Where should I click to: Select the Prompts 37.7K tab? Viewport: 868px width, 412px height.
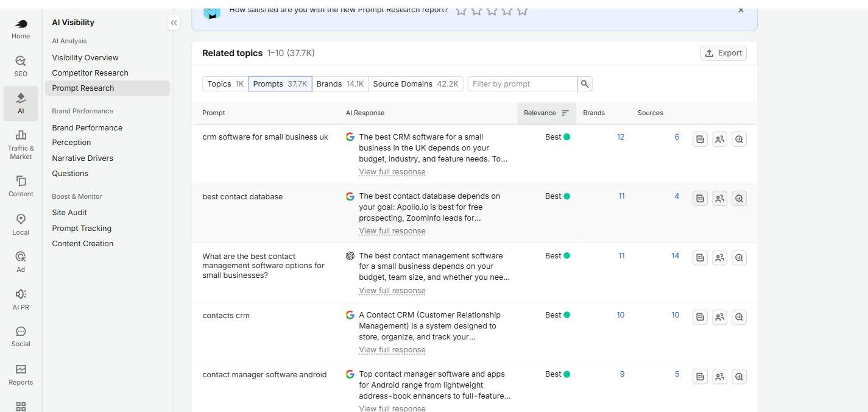pyautogui.click(x=280, y=84)
